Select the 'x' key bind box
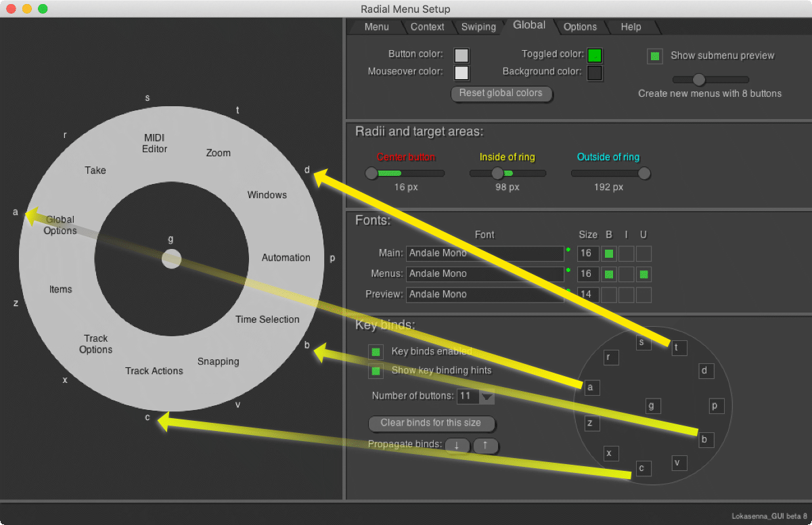Viewport: 812px width, 525px height. (x=610, y=453)
